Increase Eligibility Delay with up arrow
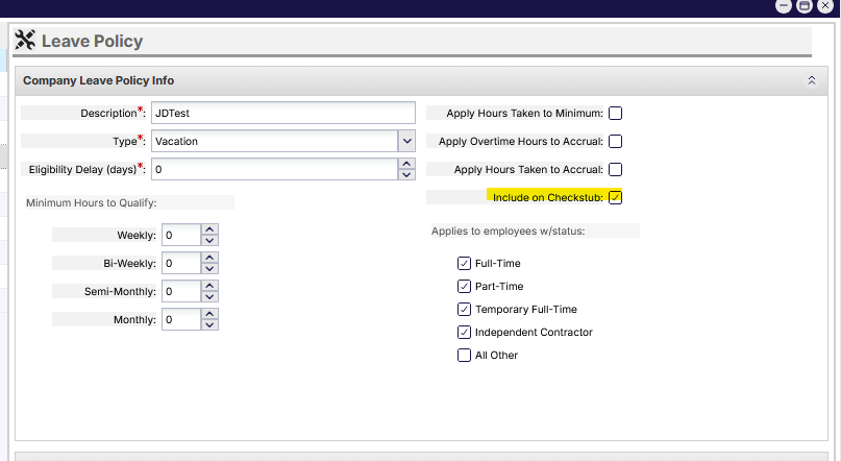This screenshot has width=841, height=461. [x=407, y=164]
